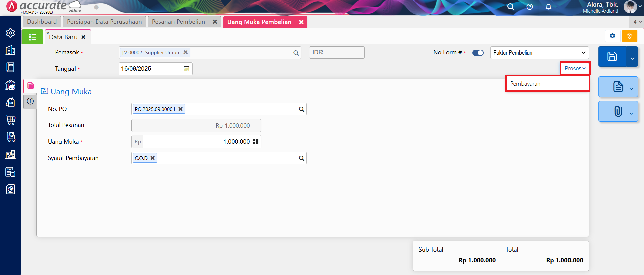Click the green list view icon
644x275 pixels.
(x=32, y=37)
